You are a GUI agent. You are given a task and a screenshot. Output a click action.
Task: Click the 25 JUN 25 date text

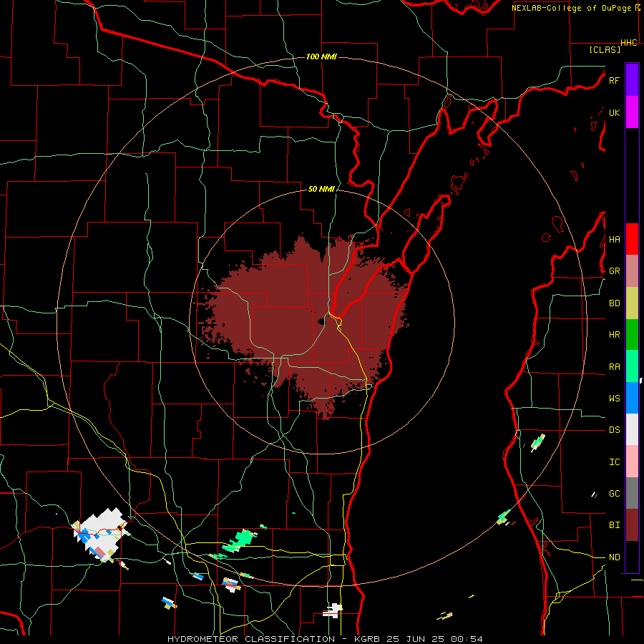pyautogui.click(x=417, y=639)
